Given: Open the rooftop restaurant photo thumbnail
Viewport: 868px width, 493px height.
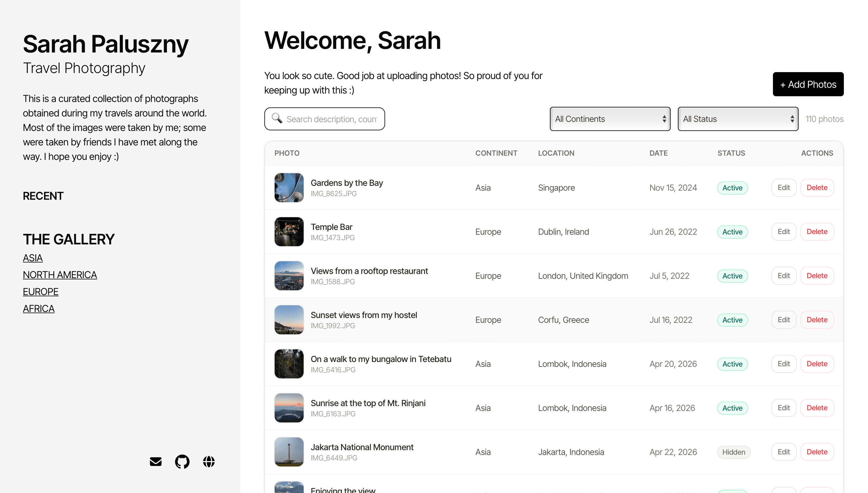Looking at the screenshot, I should (x=289, y=276).
